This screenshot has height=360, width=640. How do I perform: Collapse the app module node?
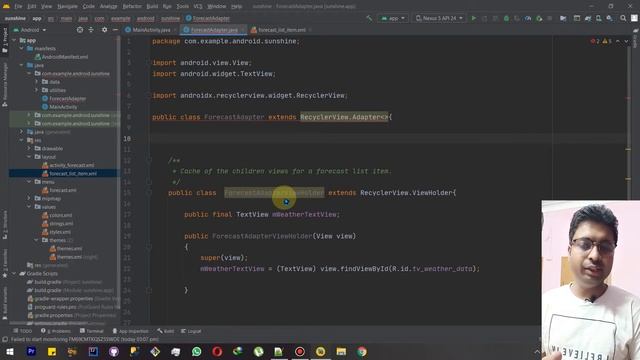pos(14,40)
